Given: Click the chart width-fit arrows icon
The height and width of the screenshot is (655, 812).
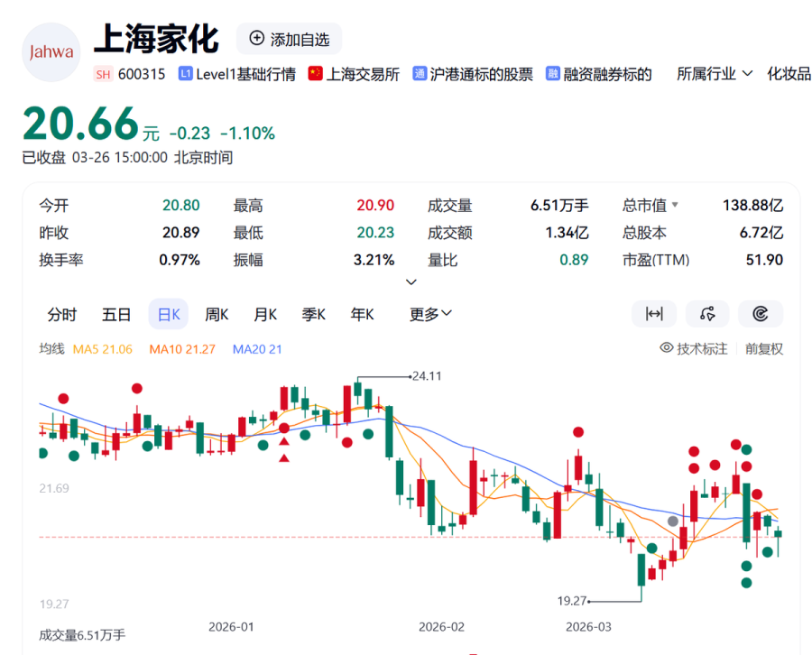Looking at the screenshot, I should click(654, 314).
